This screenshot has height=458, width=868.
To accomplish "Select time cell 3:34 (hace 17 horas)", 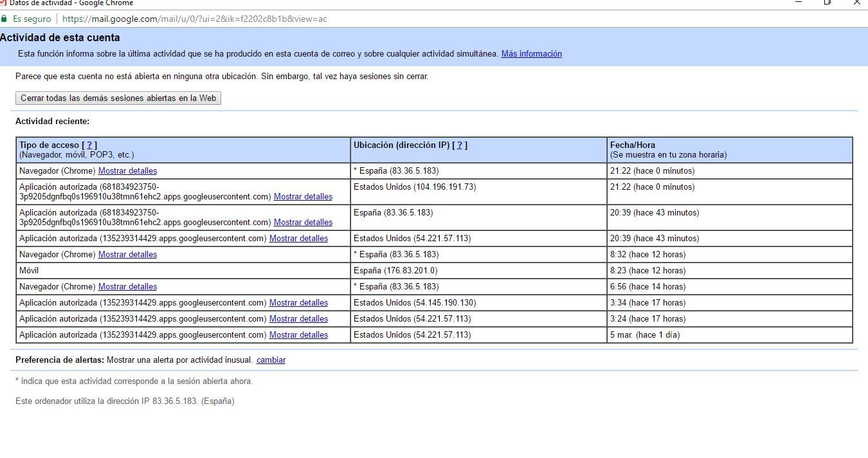I will tap(730, 303).
